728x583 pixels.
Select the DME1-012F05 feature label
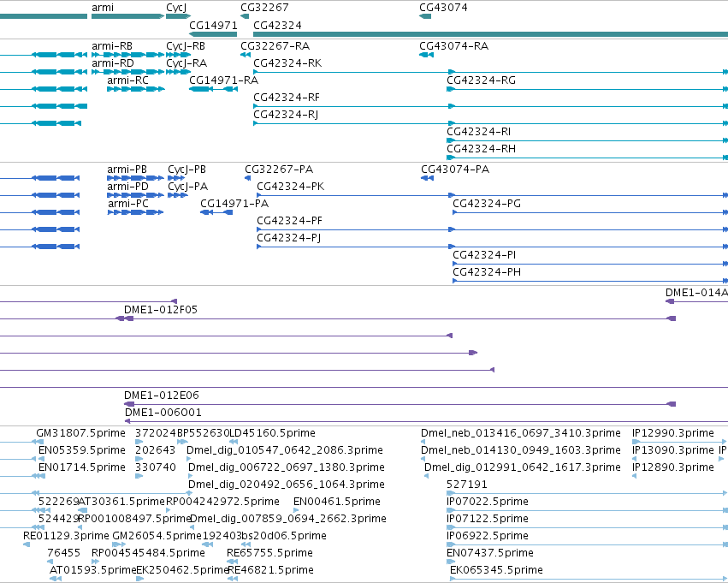coord(161,310)
